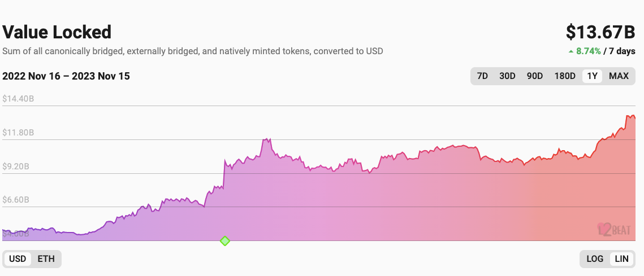
Task: Click the 2022 Nov 16 – 2023 Nov 15 date range
Action: [66, 76]
